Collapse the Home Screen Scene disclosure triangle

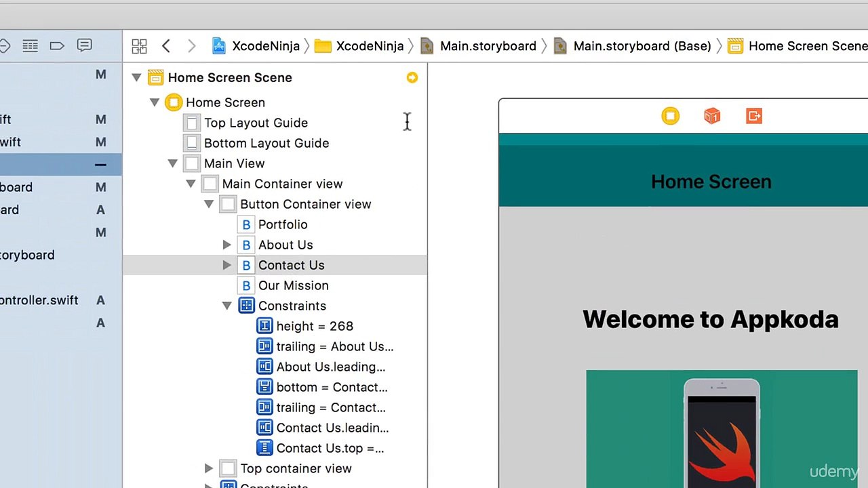(136, 78)
